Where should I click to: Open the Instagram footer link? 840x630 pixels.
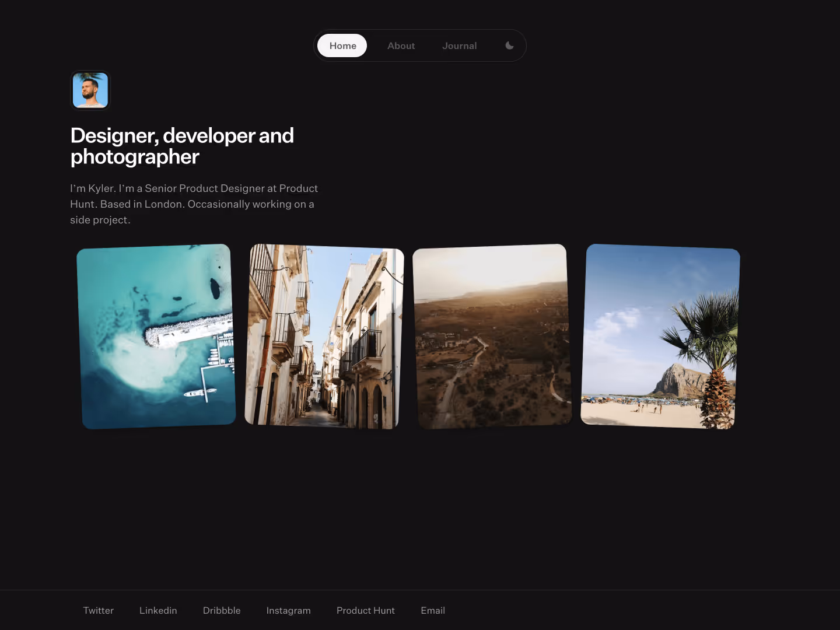289,610
